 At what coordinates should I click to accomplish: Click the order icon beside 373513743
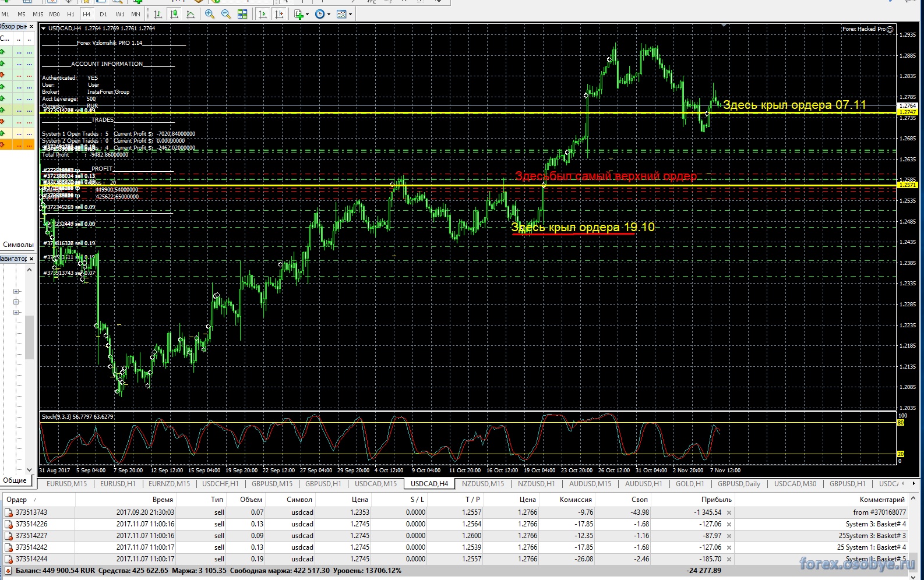9,512
